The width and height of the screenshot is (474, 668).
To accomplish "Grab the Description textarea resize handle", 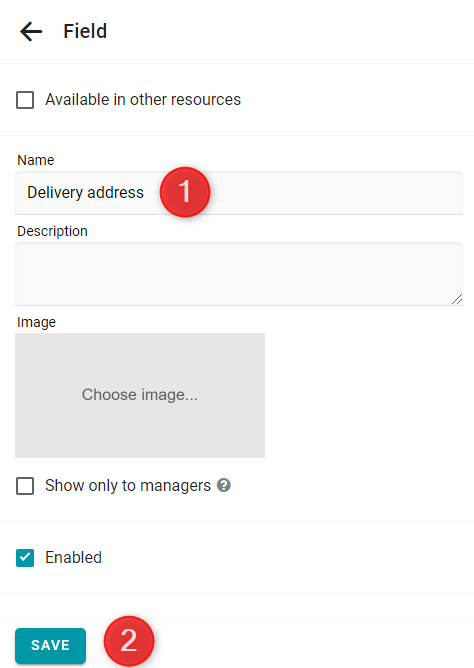I will click(x=457, y=299).
